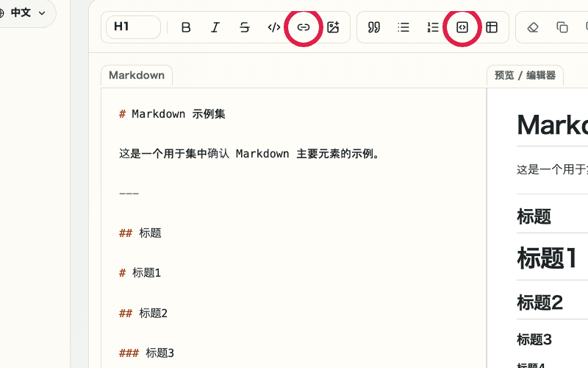Insert a table
588x368 pixels.
[x=492, y=27]
